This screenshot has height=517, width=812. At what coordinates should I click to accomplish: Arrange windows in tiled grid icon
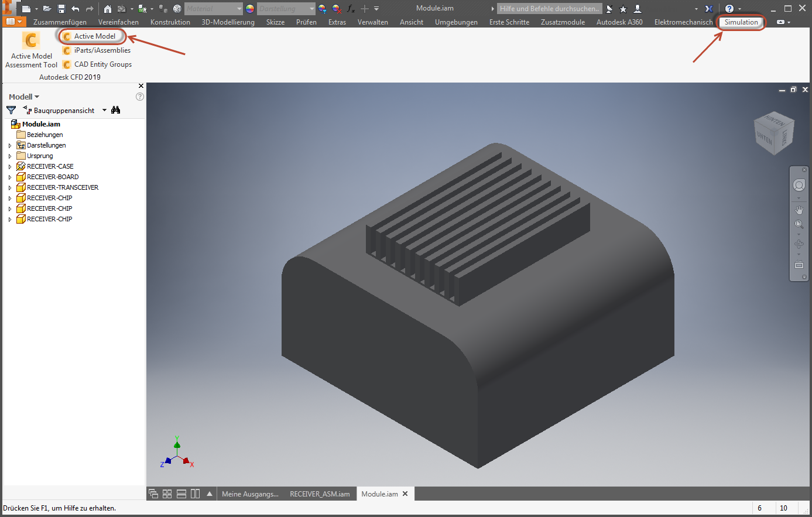point(167,494)
